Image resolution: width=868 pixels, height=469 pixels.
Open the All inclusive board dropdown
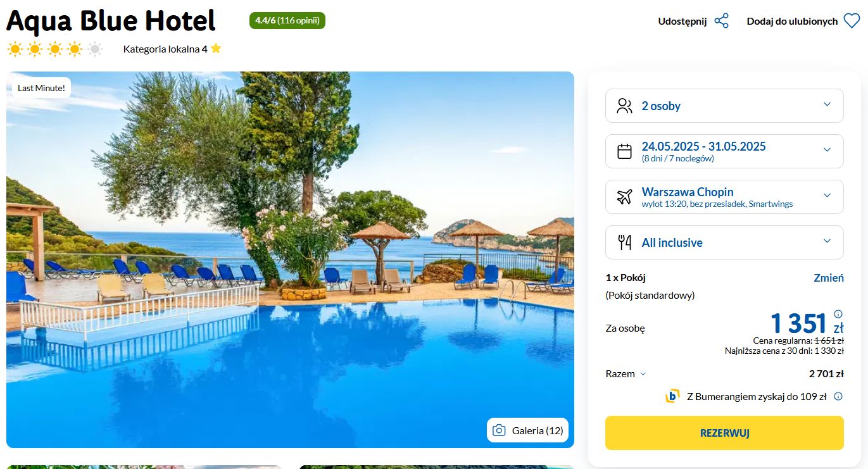(724, 242)
